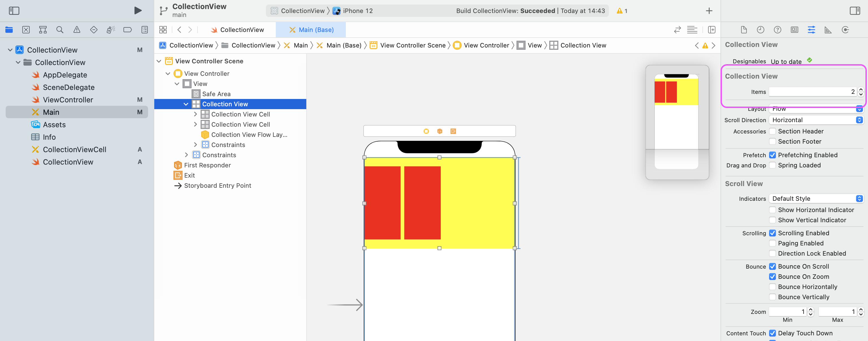Open the Indicators Default Style dropdown
The width and height of the screenshot is (868, 341).
point(816,199)
